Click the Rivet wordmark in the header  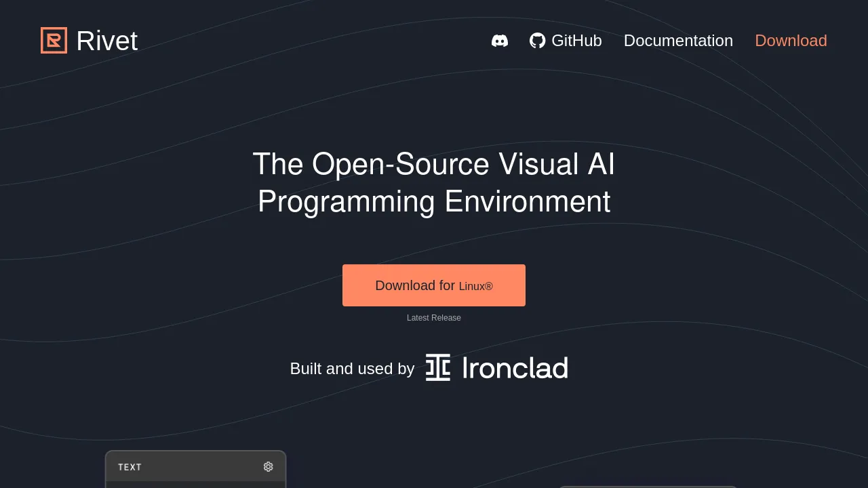tap(106, 41)
